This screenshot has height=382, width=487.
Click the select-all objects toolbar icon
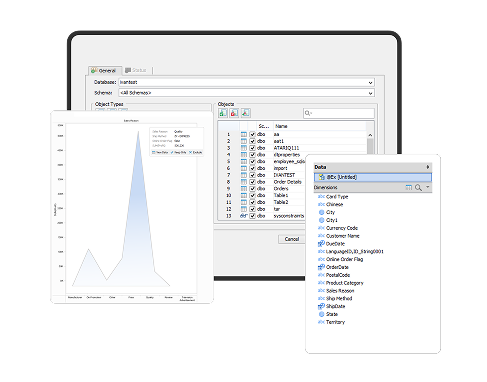(223, 113)
